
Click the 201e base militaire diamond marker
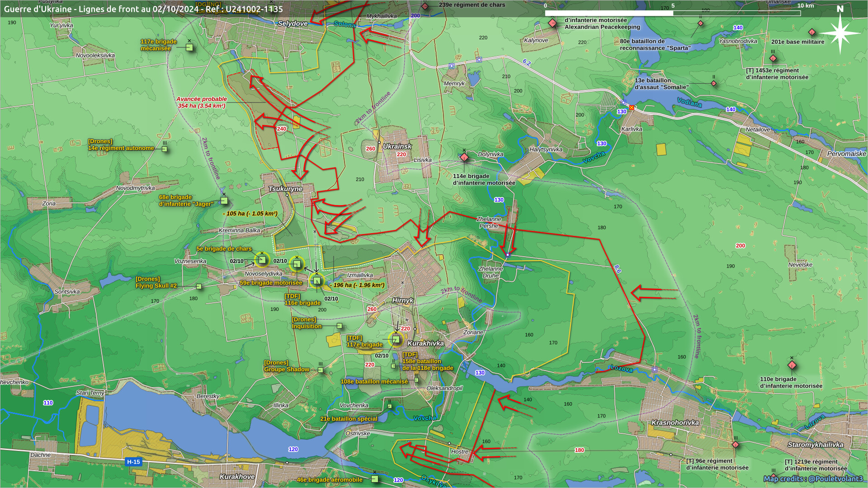coord(812,33)
